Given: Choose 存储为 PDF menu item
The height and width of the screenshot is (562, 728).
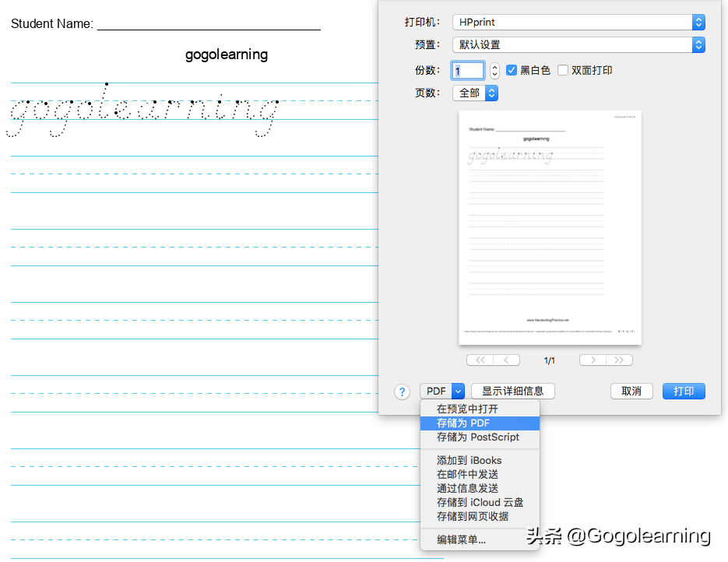Looking at the screenshot, I should [x=480, y=423].
